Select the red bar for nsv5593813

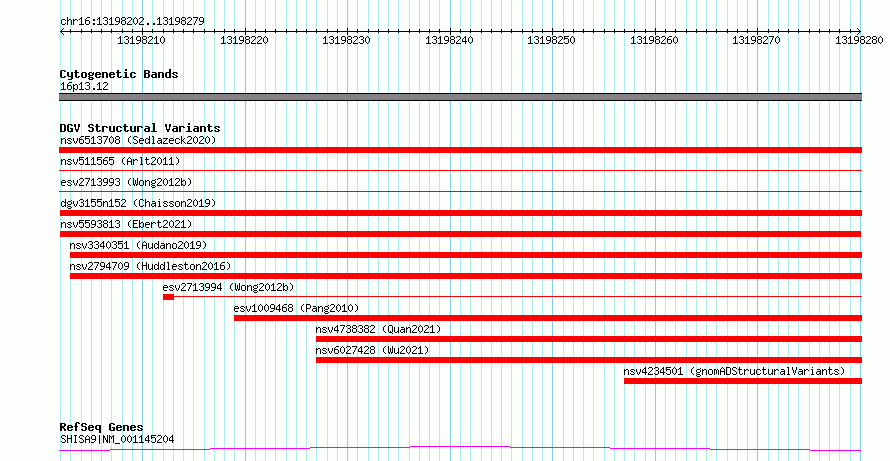click(460, 234)
